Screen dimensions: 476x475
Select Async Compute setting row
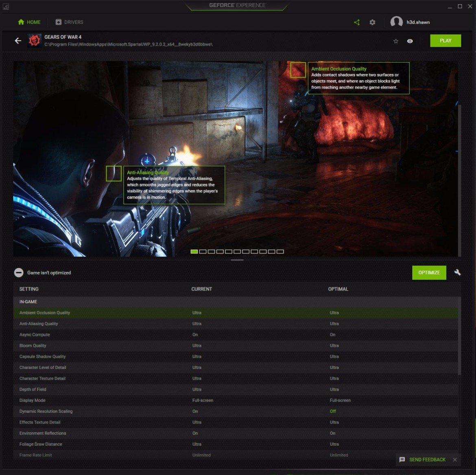[x=236, y=335]
